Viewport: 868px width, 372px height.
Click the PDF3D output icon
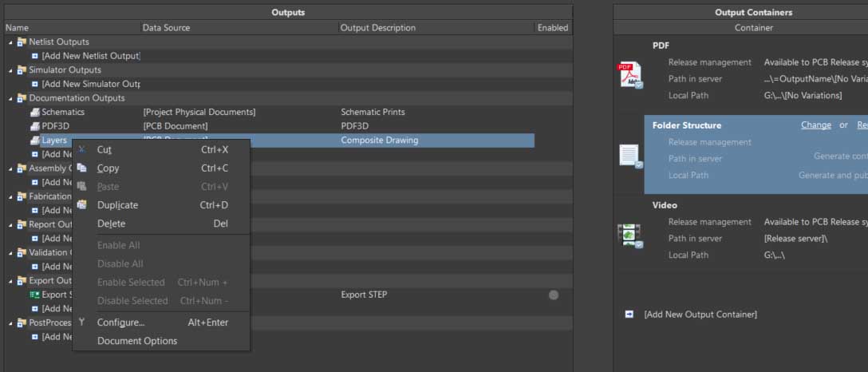[35, 126]
